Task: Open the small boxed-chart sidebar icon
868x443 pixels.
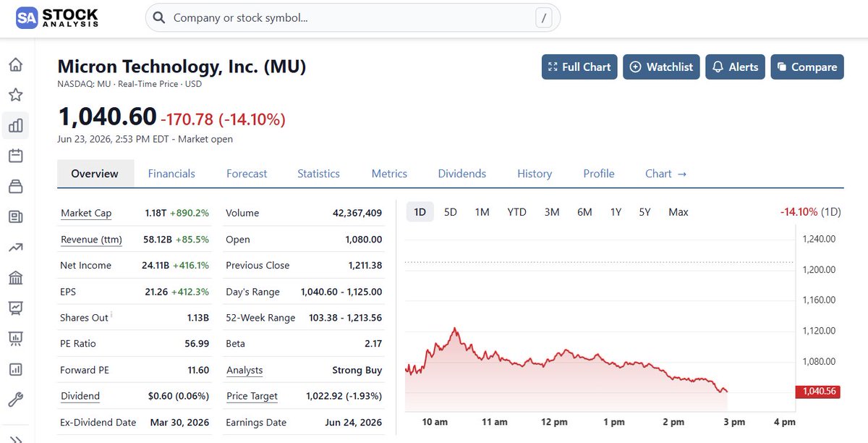Action: (15, 369)
